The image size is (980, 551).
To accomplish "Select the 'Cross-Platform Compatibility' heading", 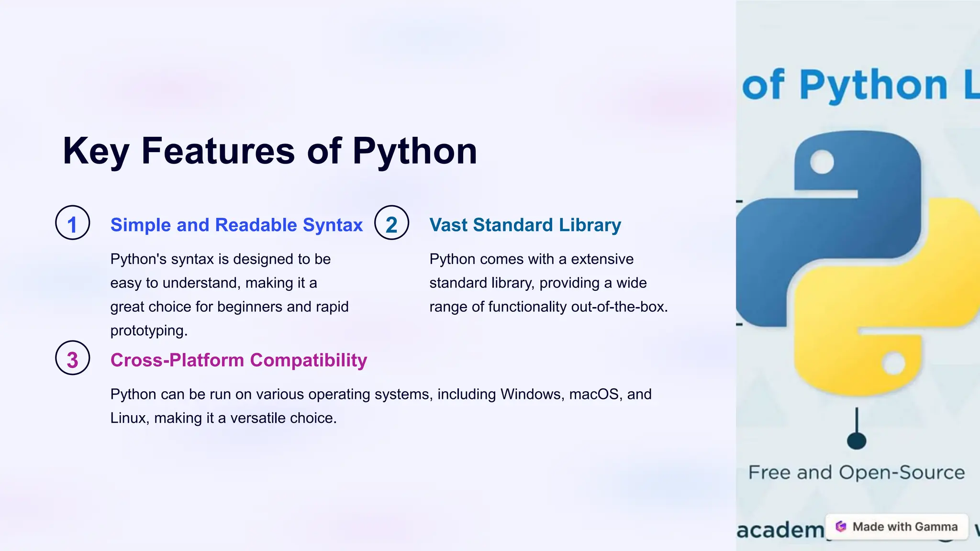I will coord(238,360).
